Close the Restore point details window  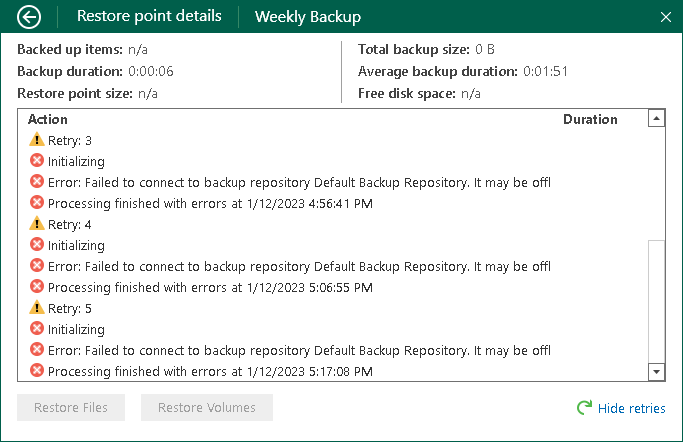666,17
